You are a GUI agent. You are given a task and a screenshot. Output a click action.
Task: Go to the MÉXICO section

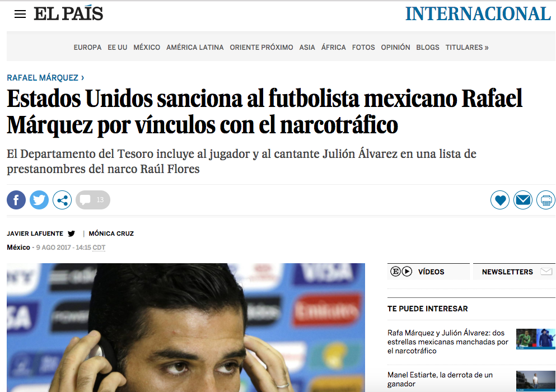pos(147,47)
